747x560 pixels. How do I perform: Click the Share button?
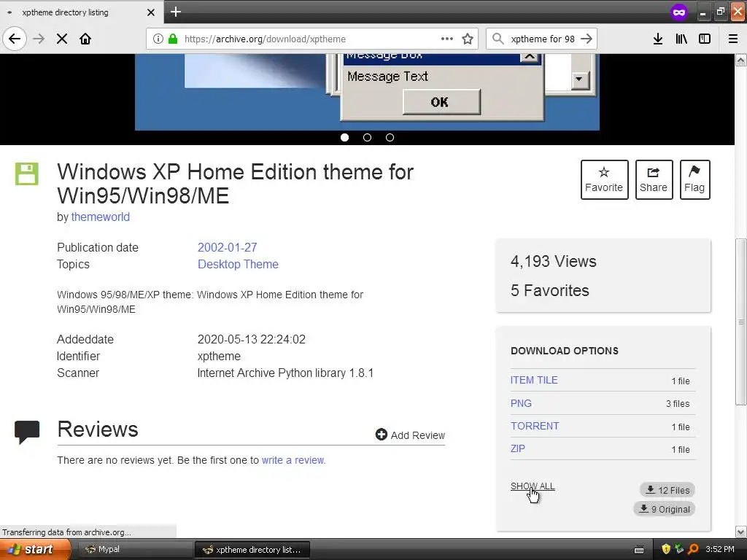point(654,179)
